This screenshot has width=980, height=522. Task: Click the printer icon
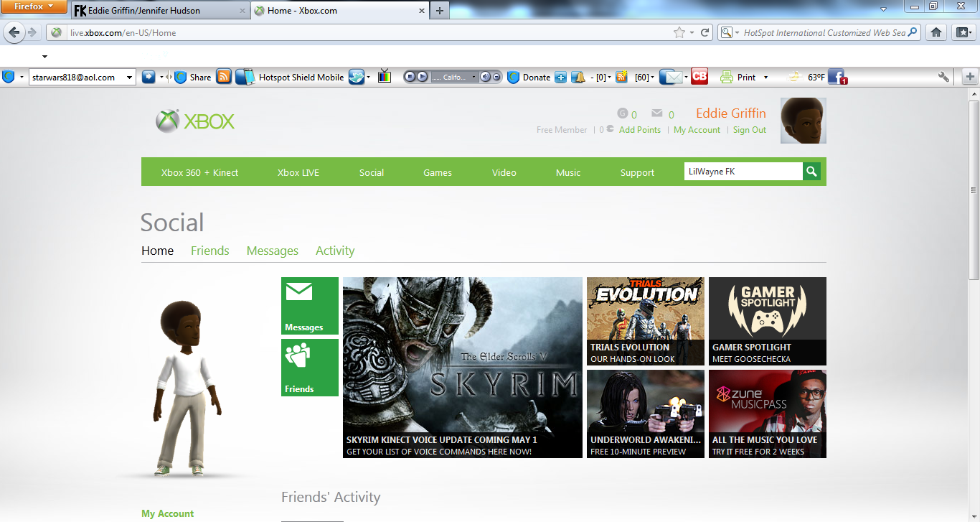point(726,77)
